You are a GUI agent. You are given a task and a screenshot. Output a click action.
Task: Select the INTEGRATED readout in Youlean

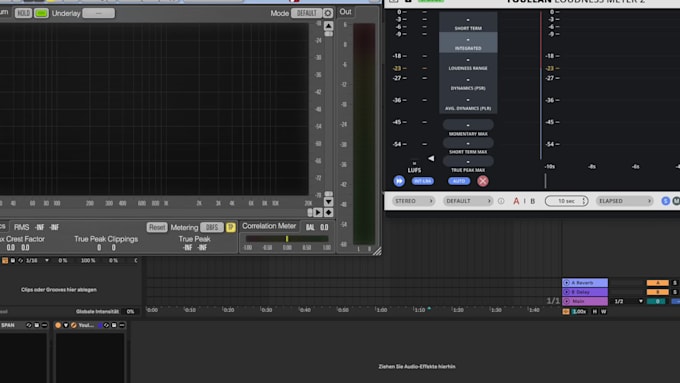pos(468,43)
